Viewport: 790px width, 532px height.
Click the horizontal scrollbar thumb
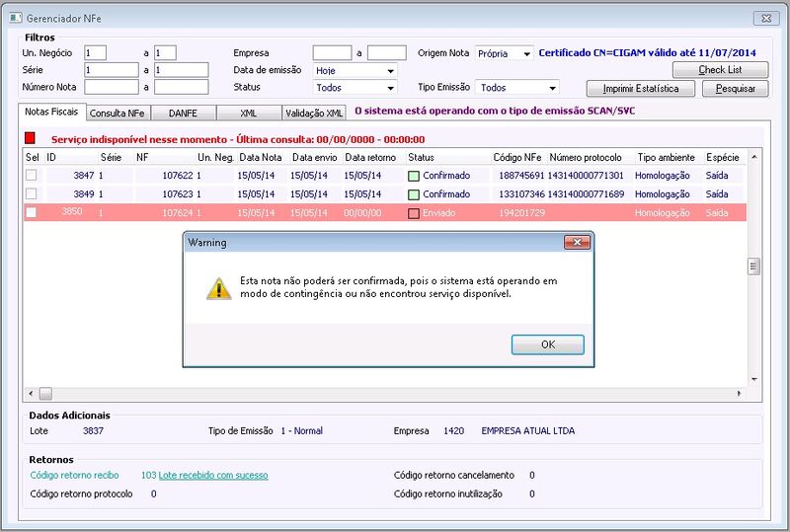[45, 393]
